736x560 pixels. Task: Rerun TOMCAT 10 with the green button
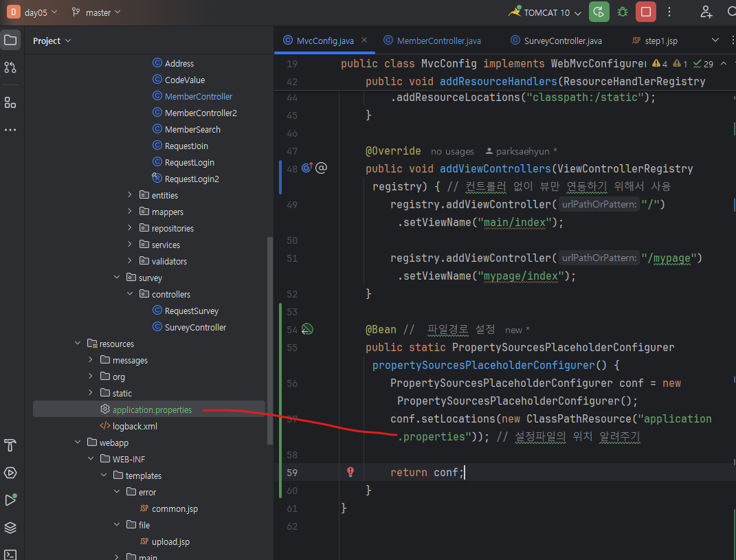click(599, 12)
